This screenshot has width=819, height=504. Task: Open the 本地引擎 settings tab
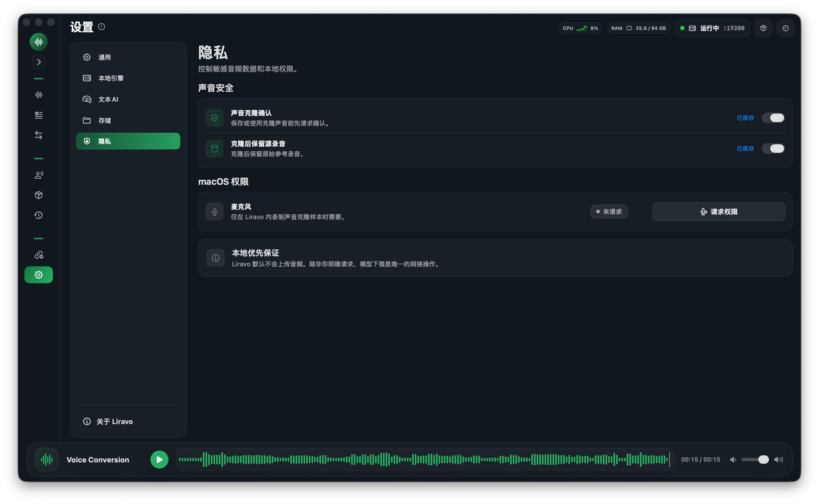pos(128,78)
